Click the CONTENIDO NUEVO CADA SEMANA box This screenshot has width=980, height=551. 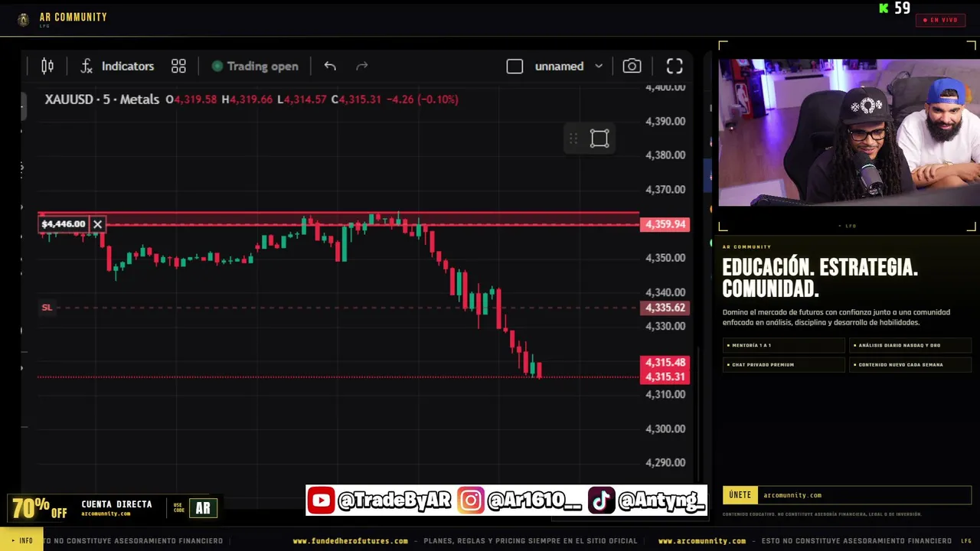click(x=910, y=364)
